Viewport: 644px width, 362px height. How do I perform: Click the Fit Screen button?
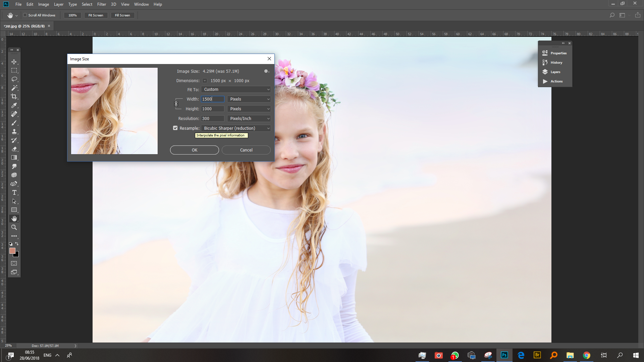pyautogui.click(x=96, y=15)
